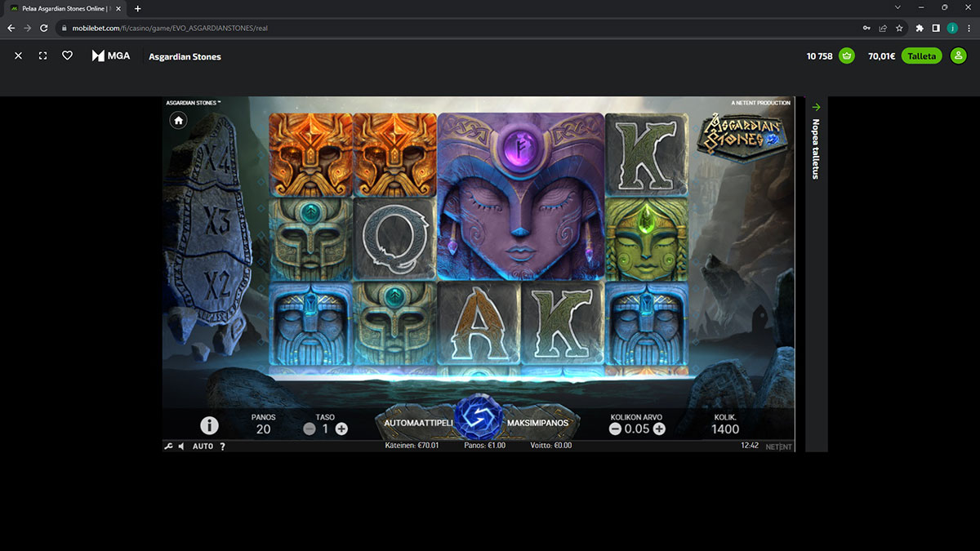The width and height of the screenshot is (980, 551).
Task: Click the blue rune spin button
Action: (x=480, y=416)
